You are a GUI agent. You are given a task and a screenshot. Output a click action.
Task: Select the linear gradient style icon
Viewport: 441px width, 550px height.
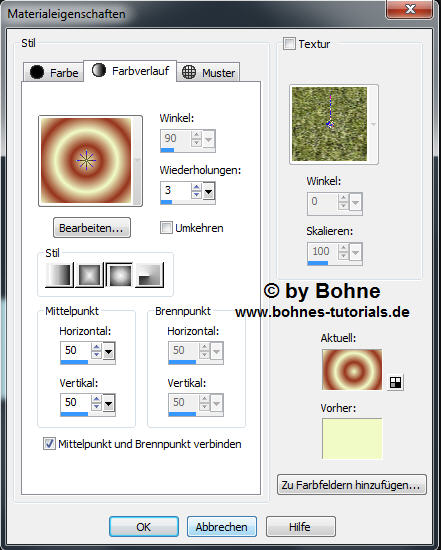(59, 275)
